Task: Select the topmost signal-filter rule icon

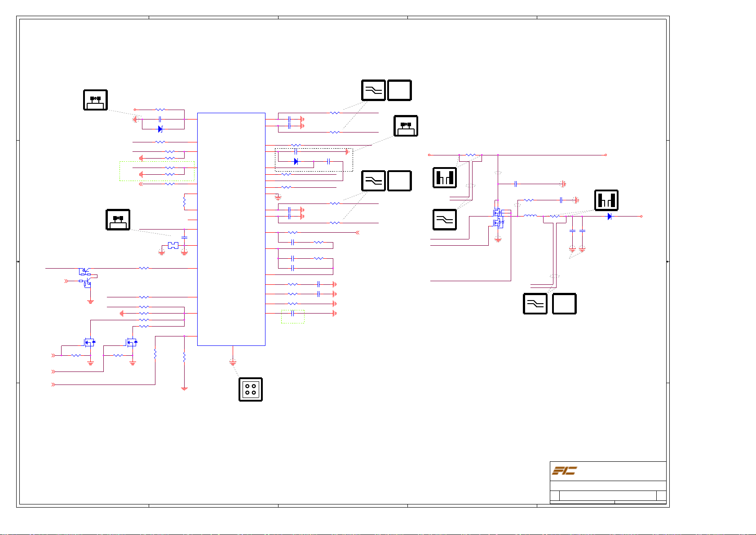Action: [x=374, y=90]
